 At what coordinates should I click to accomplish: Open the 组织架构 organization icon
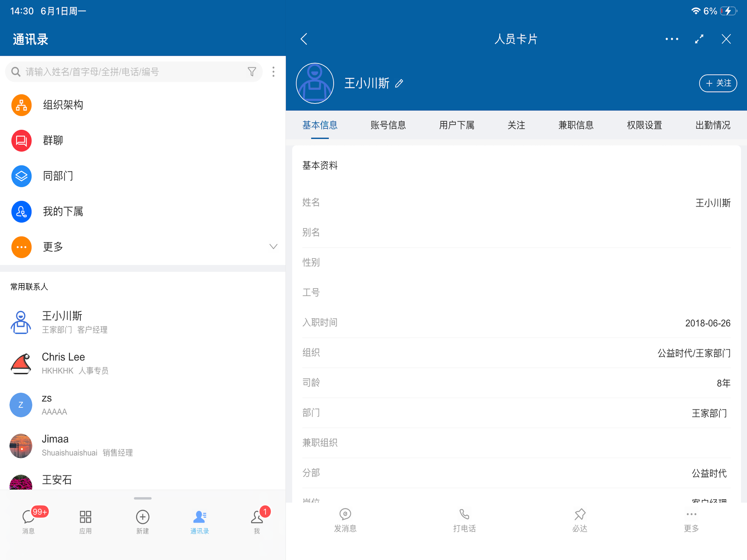[21, 105]
